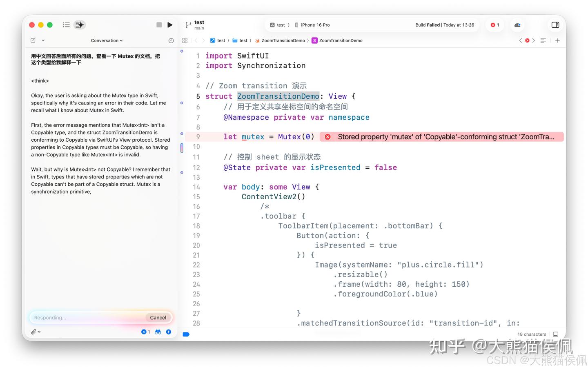This screenshot has height=370, width=588.
Task: Run the test scheme with the play button
Action: (170, 25)
